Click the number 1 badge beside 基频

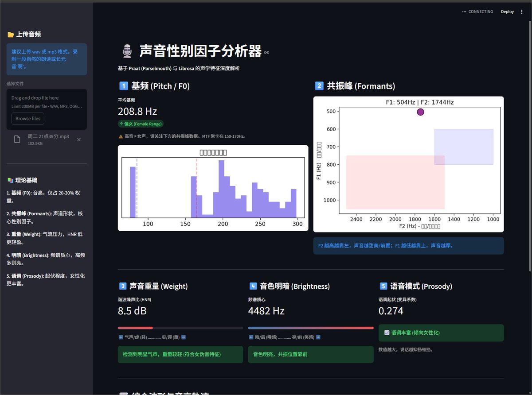click(123, 86)
